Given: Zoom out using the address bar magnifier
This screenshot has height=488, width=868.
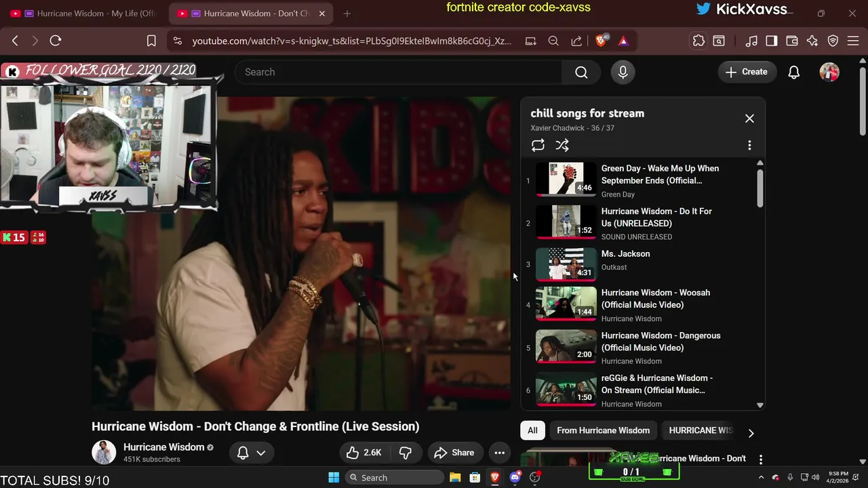Looking at the screenshot, I should (553, 41).
